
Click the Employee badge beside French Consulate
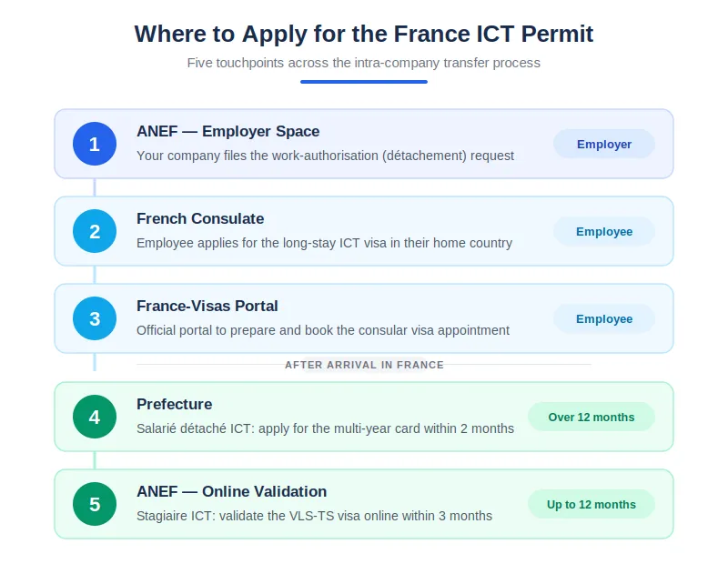604,231
